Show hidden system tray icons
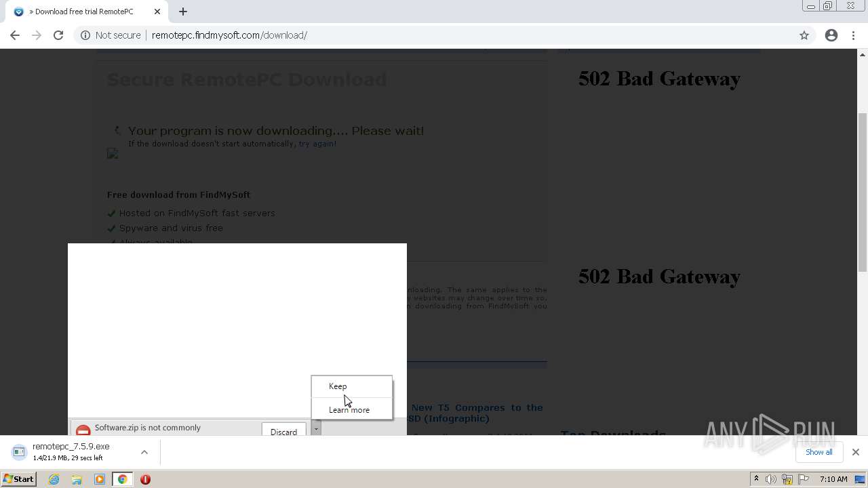The height and width of the screenshot is (488, 868). coord(756,479)
